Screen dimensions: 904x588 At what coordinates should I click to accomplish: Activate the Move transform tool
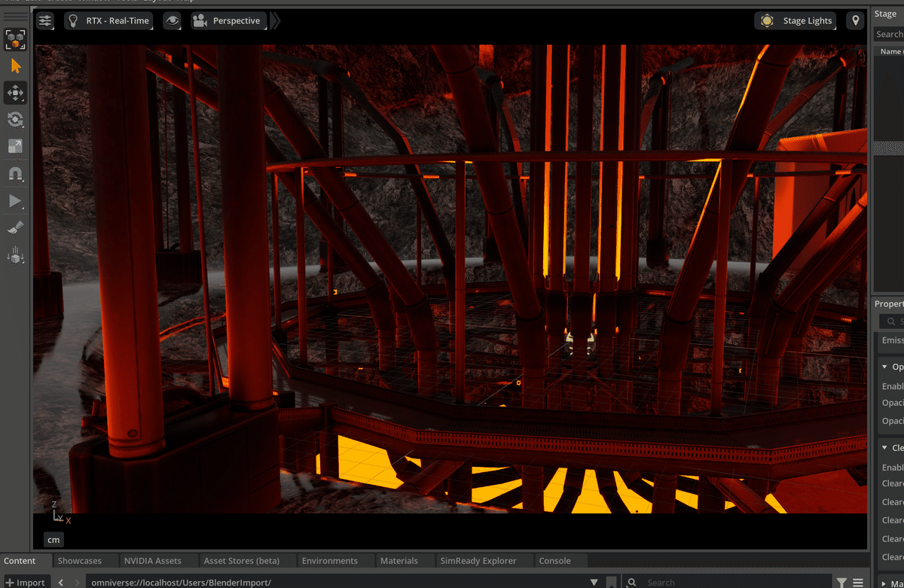coord(15,93)
